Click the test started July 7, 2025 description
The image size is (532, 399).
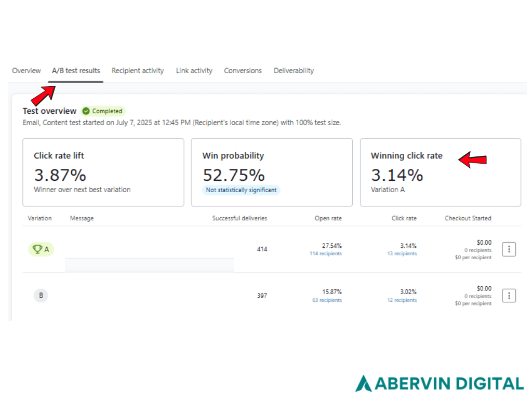pyautogui.click(x=182, y=123)
